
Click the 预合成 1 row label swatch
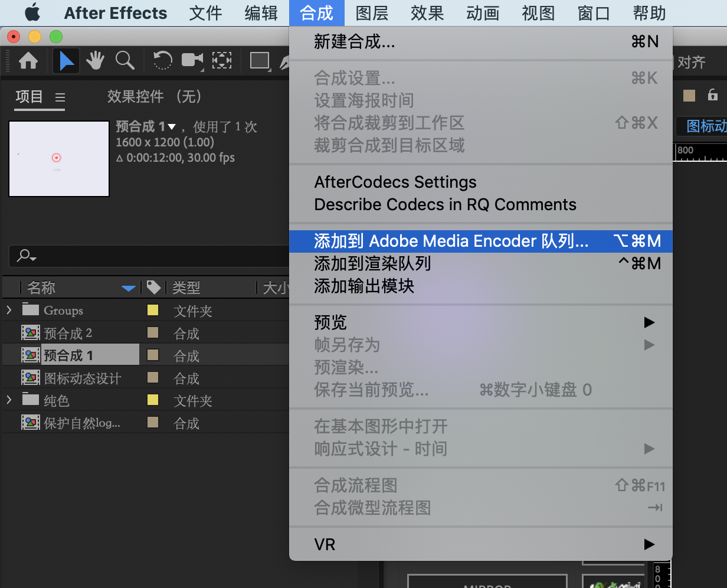tap(153, 355)
